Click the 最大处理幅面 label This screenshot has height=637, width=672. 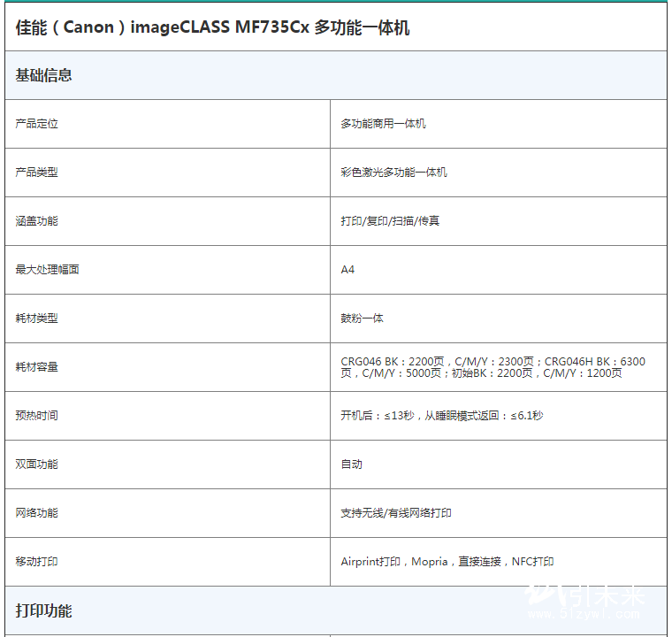pos(47,269)
